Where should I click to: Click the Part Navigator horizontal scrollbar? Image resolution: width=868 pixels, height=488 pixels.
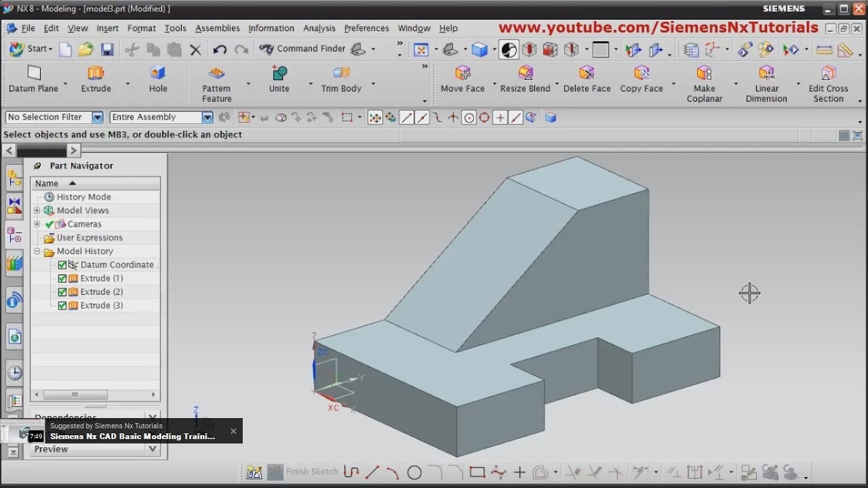click(75, 394)
